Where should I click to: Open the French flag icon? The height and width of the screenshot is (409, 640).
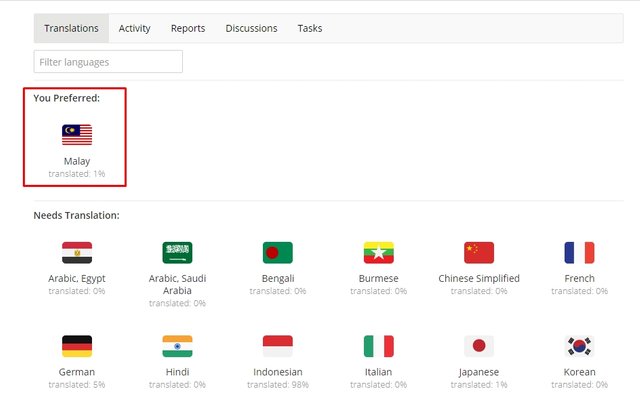point(579,252)
